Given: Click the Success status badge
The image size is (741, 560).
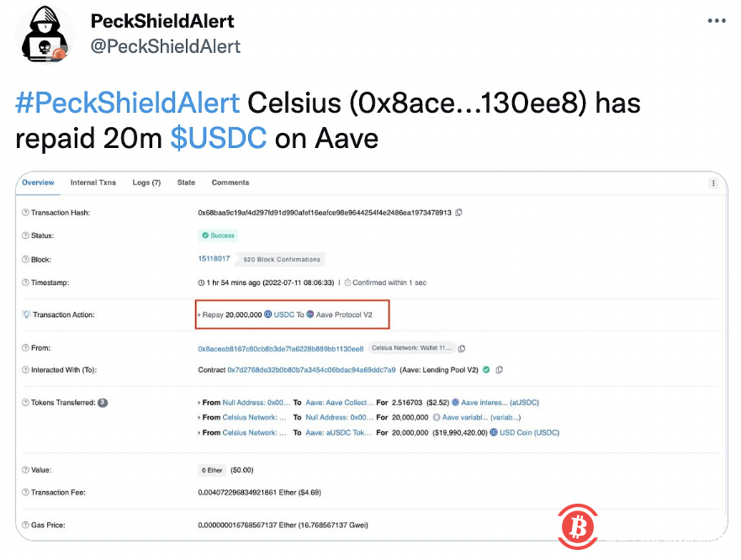Looking at the screenshot, I should (218, 235).
